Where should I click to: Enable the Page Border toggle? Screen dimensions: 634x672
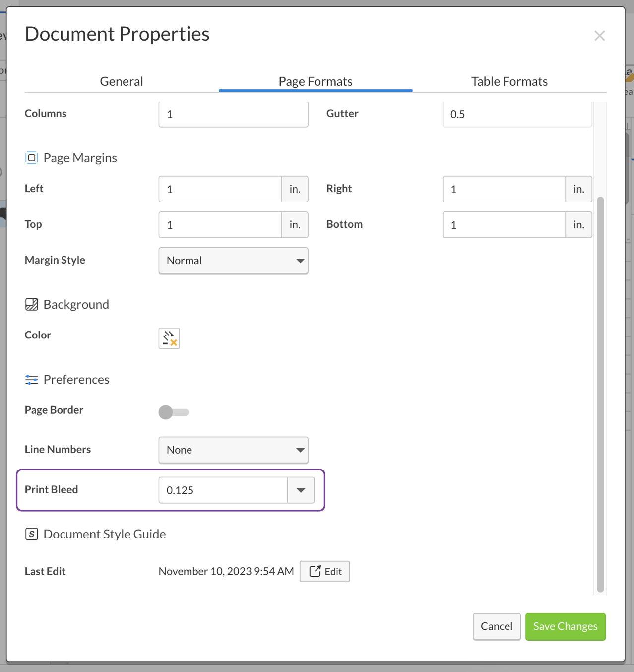coord(174,412)
